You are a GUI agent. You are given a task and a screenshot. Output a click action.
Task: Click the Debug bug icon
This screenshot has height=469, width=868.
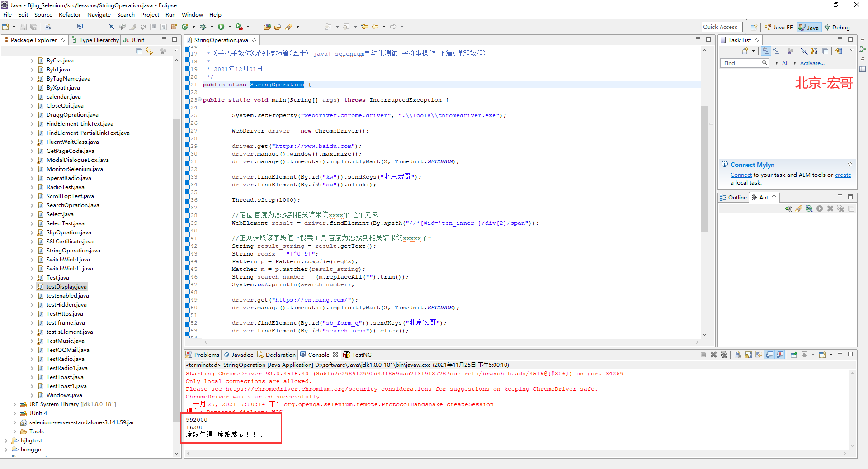point(203,27)
